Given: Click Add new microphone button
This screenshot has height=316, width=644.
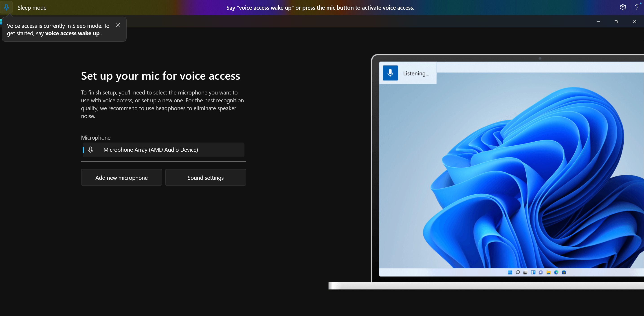Looking at the screenshot, I should [x=121, y=178].
